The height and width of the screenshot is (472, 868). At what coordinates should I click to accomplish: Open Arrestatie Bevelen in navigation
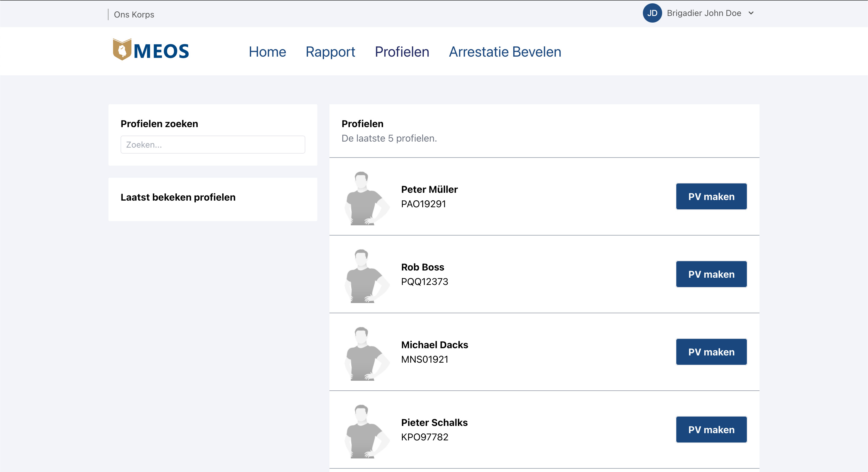click(x=505, y=52)
